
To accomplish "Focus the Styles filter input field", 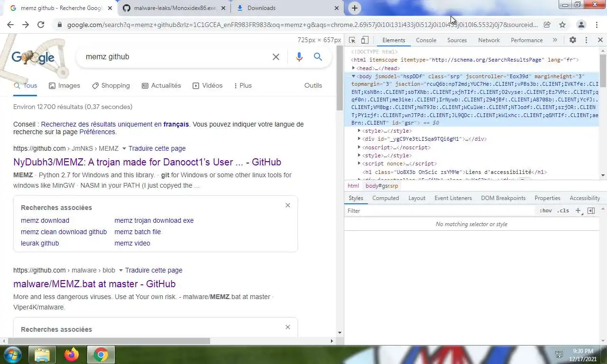I will (x=441, y=210).
